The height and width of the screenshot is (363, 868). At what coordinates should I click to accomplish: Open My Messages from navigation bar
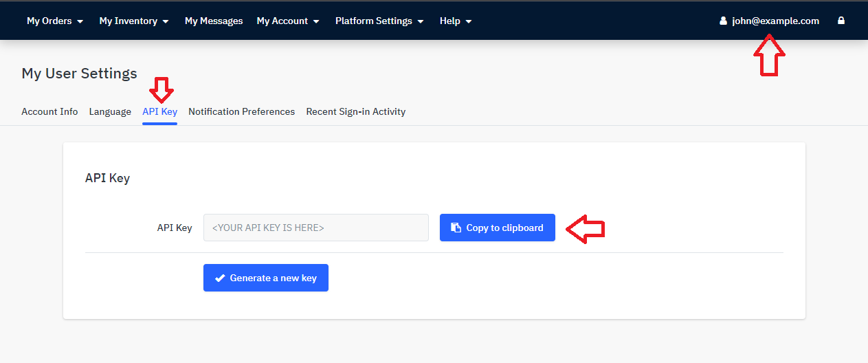coord(214,21)
